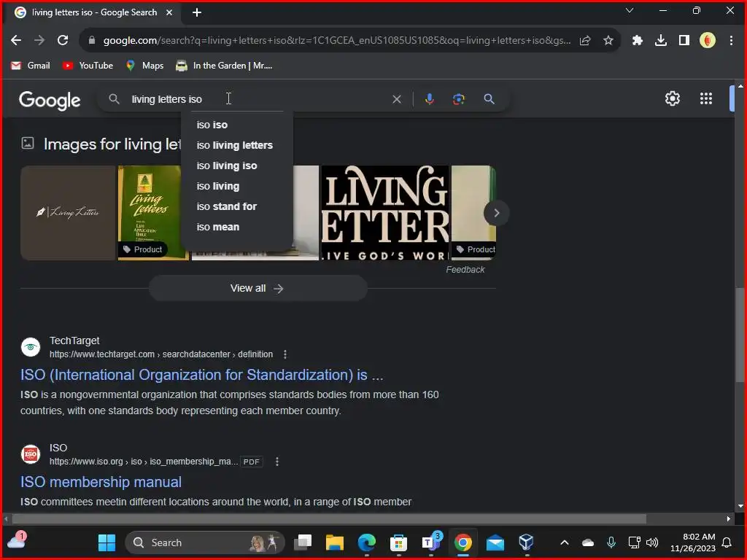Start voice search with the microphone
Screen dimensions: 747x560
[429, 99]
